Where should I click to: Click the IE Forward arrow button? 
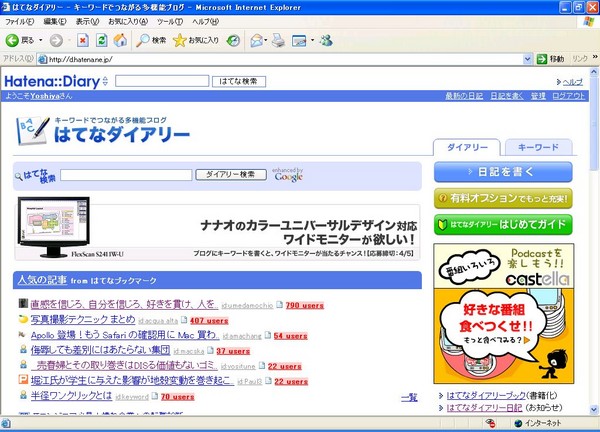[56, 40]
